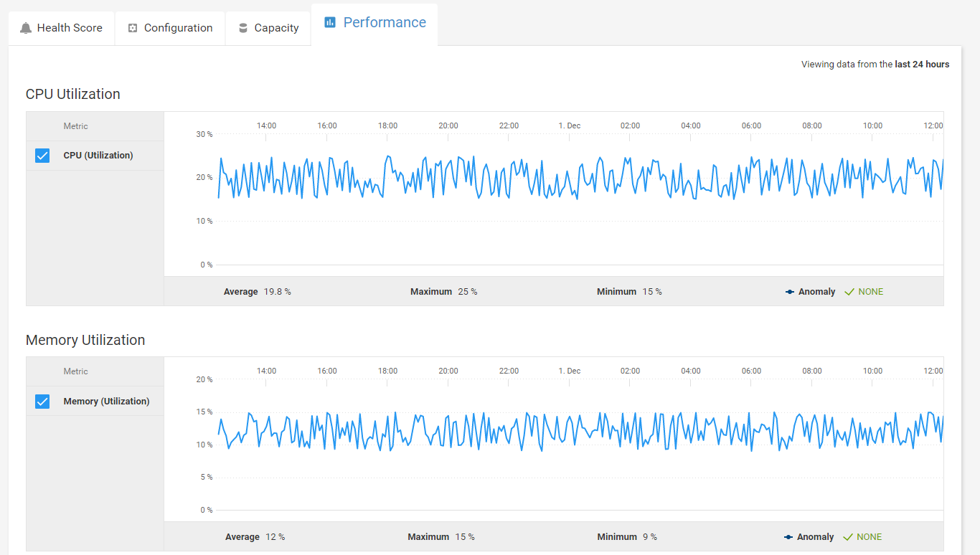Viewport: 980px width, 555px height.
Task: Click the bell icon on Health Score tab
Action: coord(26,28)
